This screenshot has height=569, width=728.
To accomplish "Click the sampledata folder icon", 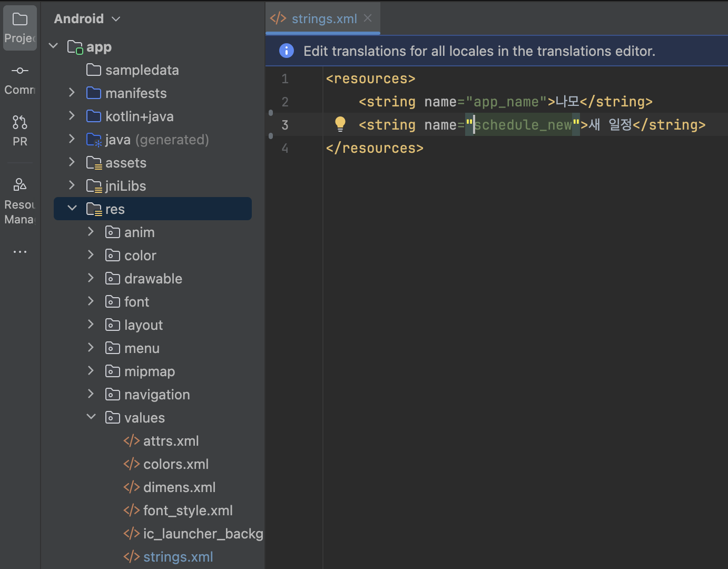I will click(94, 70).
